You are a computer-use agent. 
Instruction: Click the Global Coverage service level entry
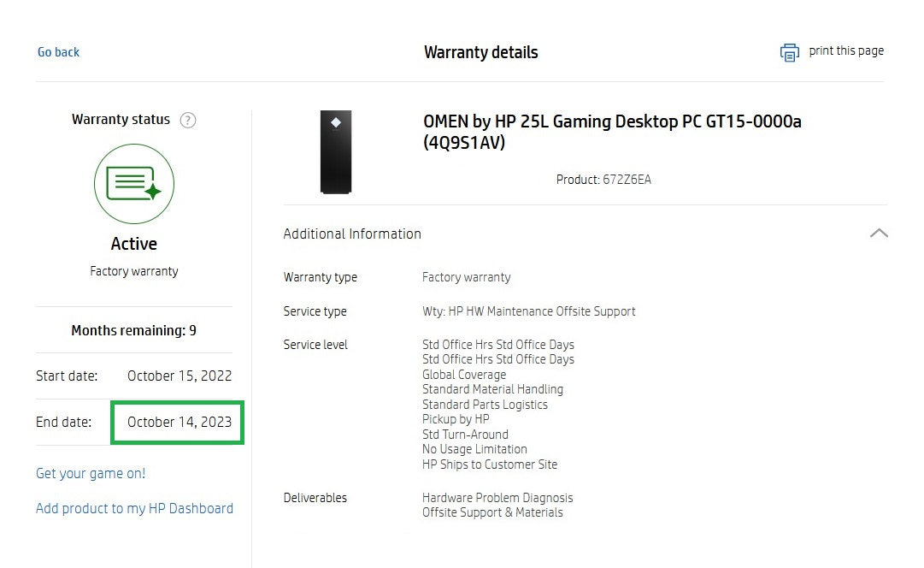464,375
